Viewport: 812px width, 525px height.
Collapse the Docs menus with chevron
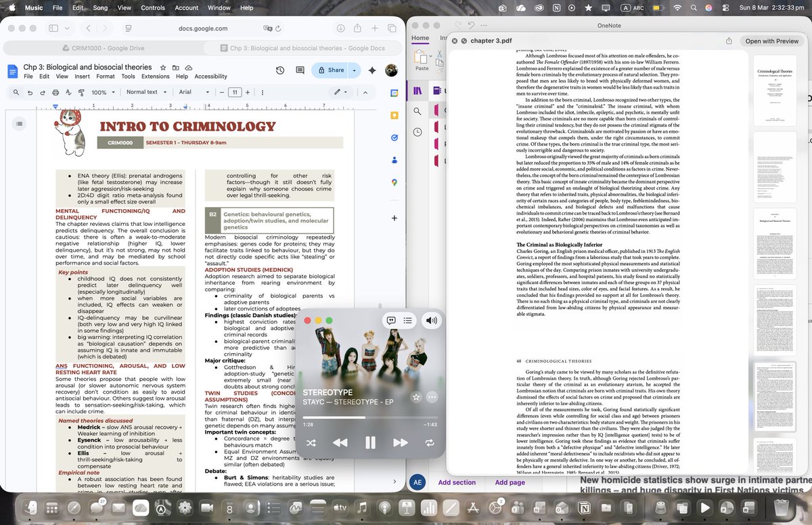pos(364,92)
